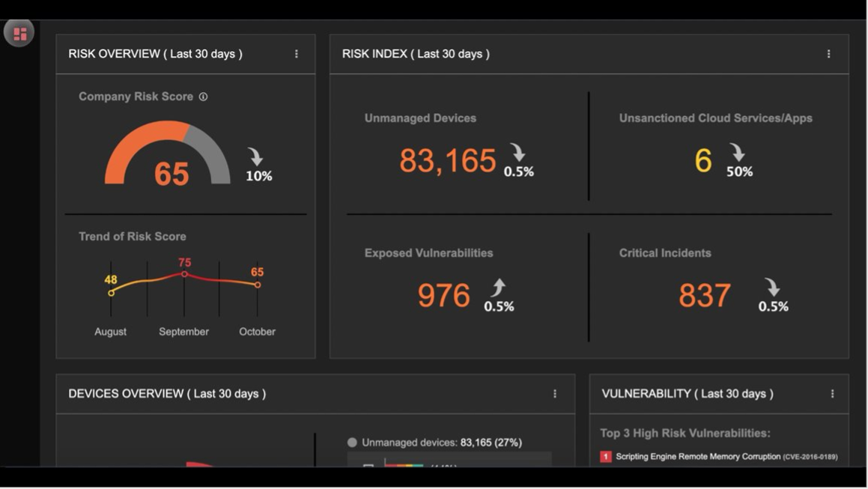Click the Unmanaged devices legend dot

(352, 443)
